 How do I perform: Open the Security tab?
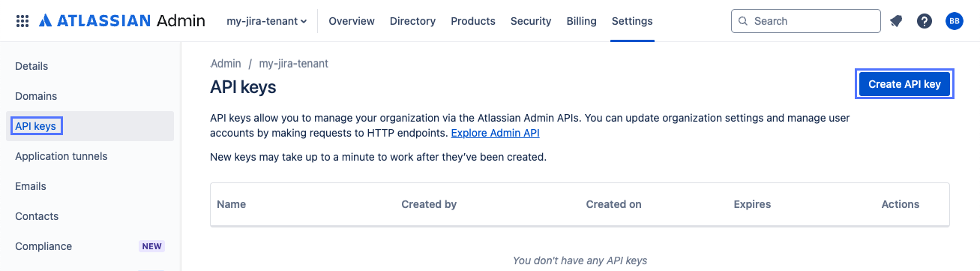(531, 21)
